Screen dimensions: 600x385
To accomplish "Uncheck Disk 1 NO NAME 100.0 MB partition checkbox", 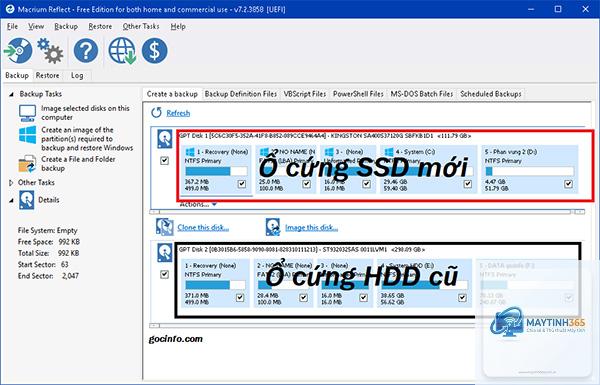I will [x=306, y=184].
